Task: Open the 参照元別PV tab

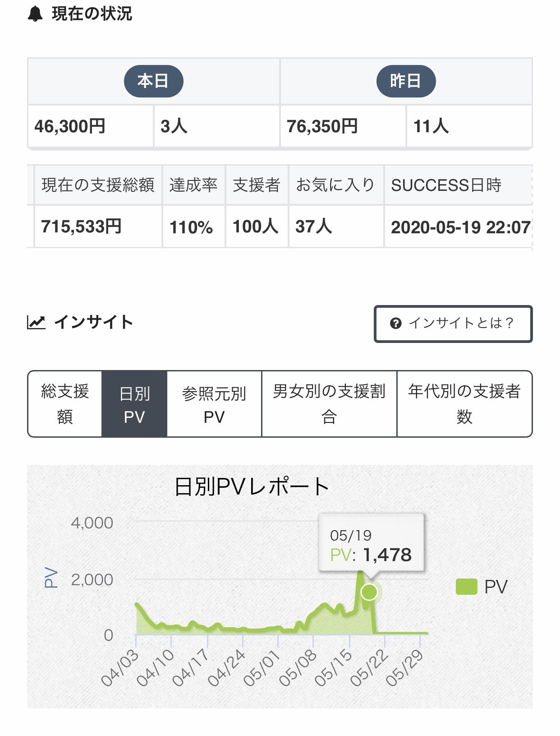Action: (x=214, y=404)
